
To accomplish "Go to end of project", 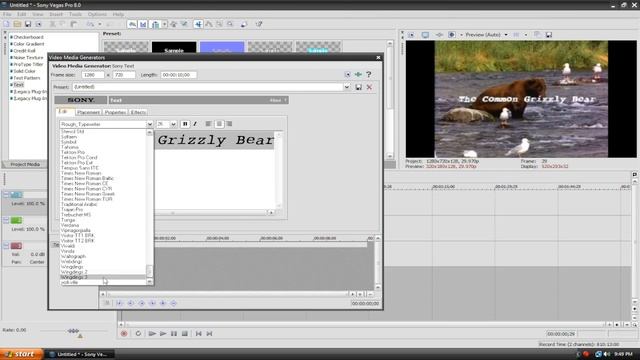I will point(209,333).
